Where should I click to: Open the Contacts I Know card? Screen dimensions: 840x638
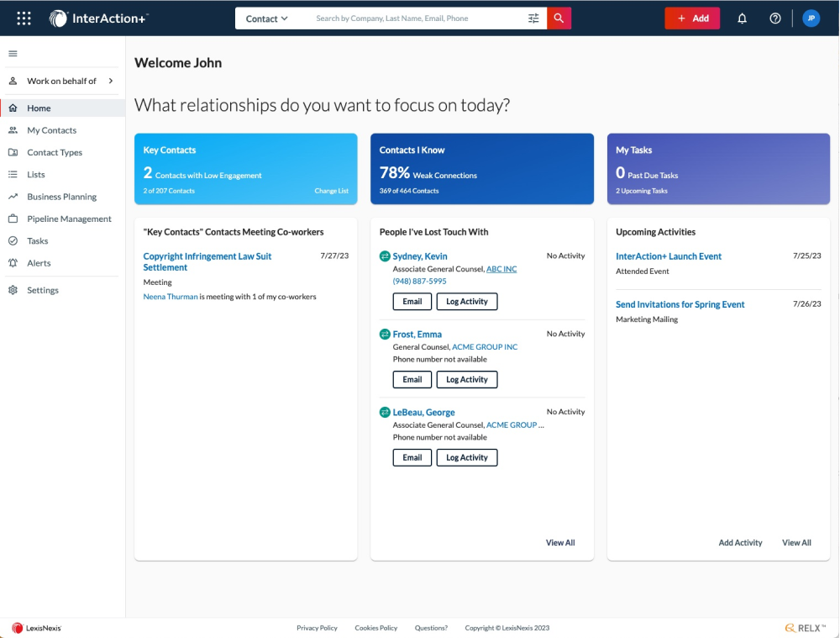[482, 169]
